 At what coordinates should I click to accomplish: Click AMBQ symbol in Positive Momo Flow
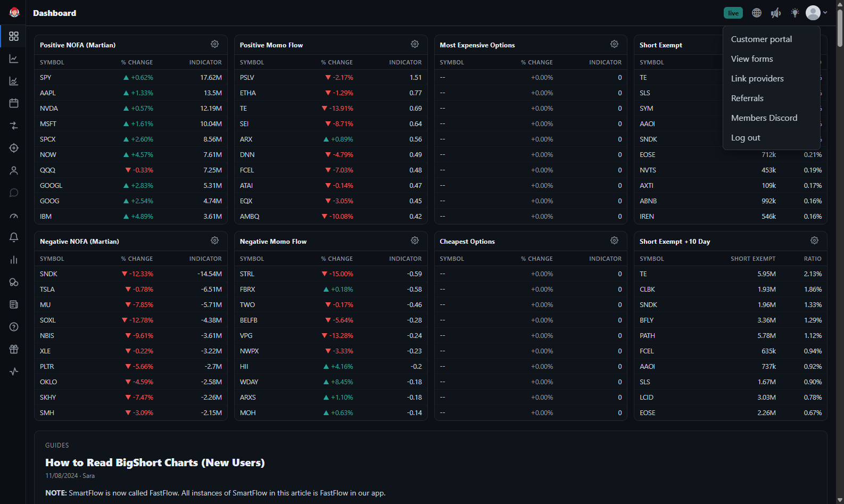[250, 217]
